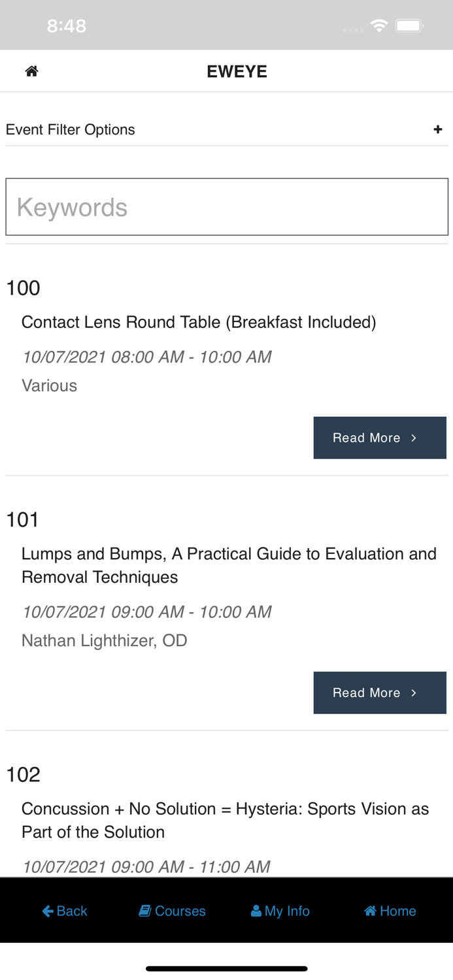The image size is (453, 980).
Task: Tap the Home house icon in bottom bar
Action: click(x=370, y=911)
